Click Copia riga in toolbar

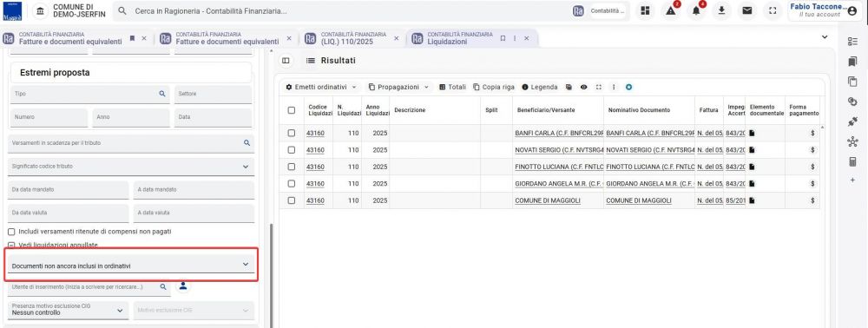coord(494,88)
